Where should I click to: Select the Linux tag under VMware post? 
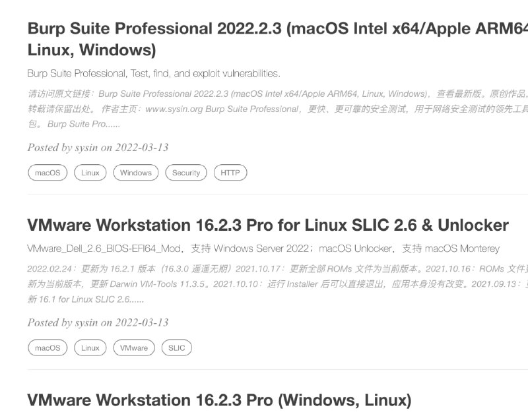(x=90, y=347)
